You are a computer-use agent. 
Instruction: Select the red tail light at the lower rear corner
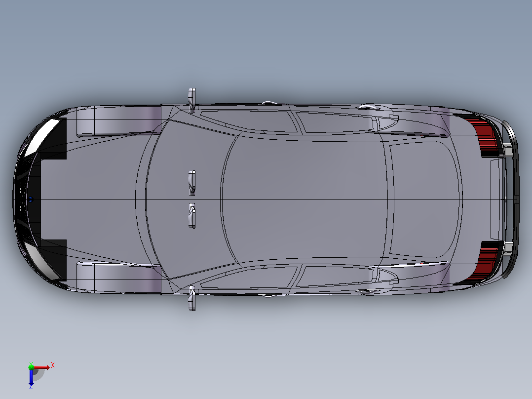click(486, 262)
